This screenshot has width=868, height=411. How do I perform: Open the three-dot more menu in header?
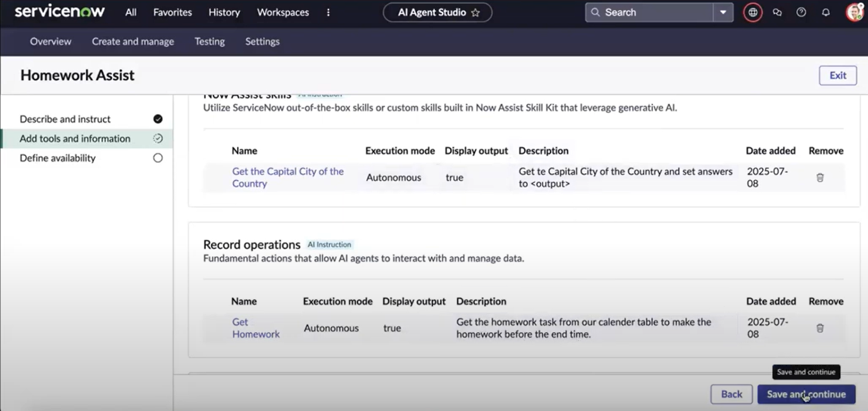coord(328,12)
